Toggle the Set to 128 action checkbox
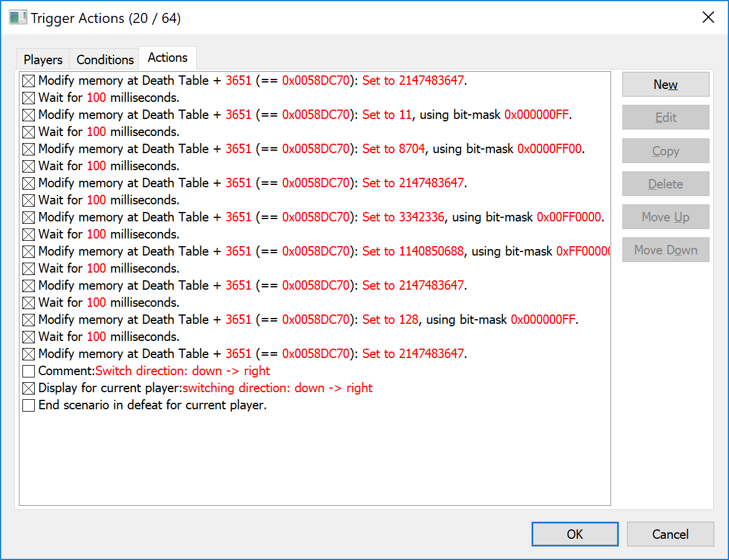The width and height of the screenshot is (729, 560). (28, 320)
